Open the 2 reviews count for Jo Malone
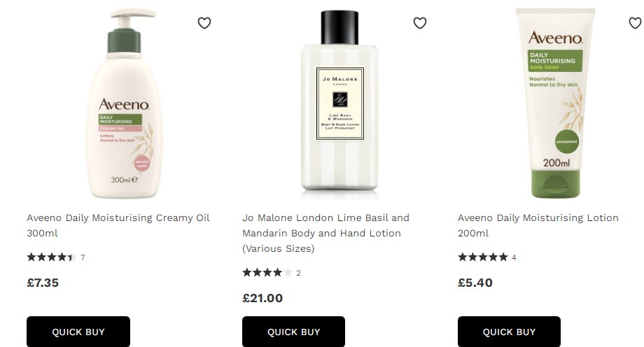The width and height of the screenshot is (644, 347). click(x=298, y=273)
